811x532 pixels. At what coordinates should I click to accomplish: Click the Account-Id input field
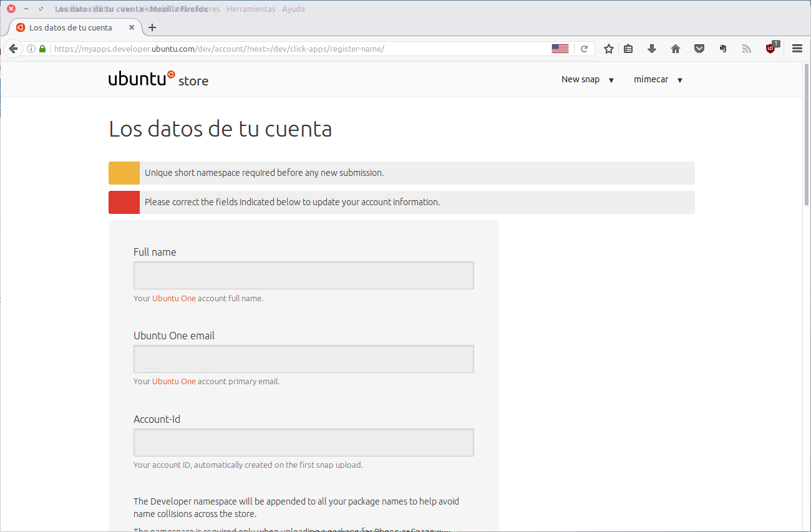(x=304, y=442)
